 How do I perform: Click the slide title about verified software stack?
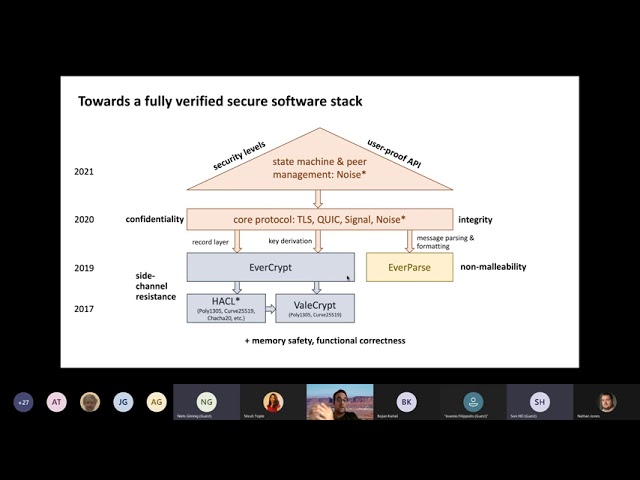tap(220, 101)
